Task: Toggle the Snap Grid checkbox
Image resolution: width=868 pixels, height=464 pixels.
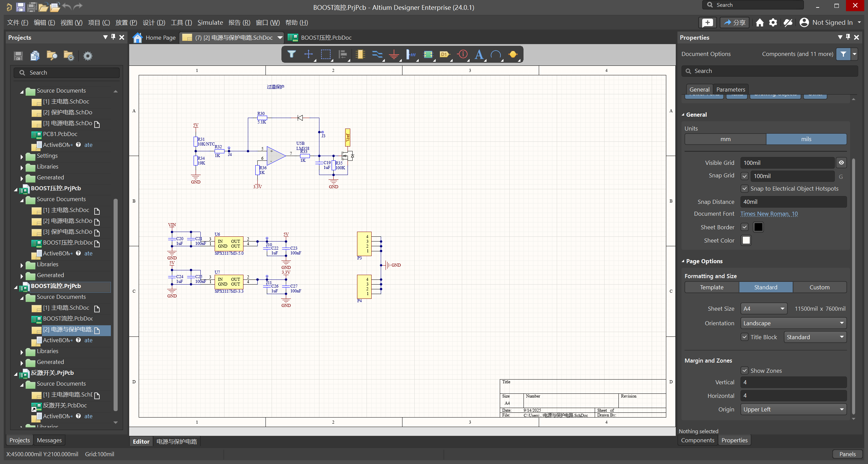Action: (745, 176)
